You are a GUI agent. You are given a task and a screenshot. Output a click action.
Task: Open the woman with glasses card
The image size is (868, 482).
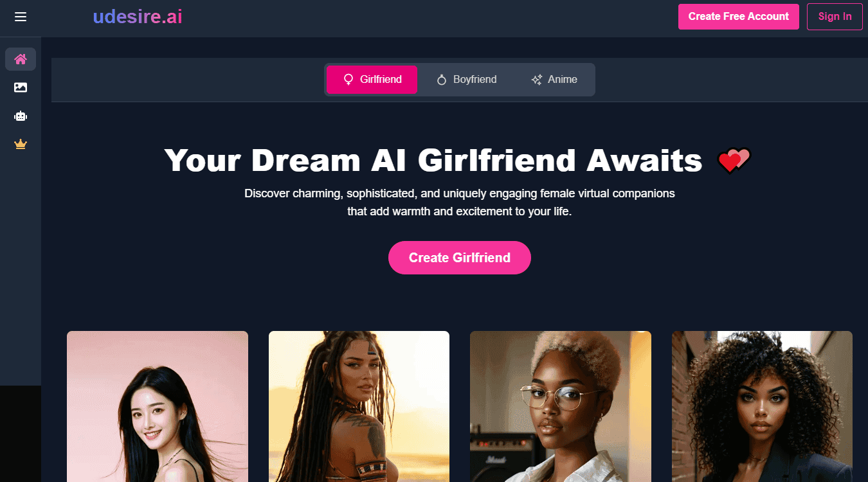point(561,406)
